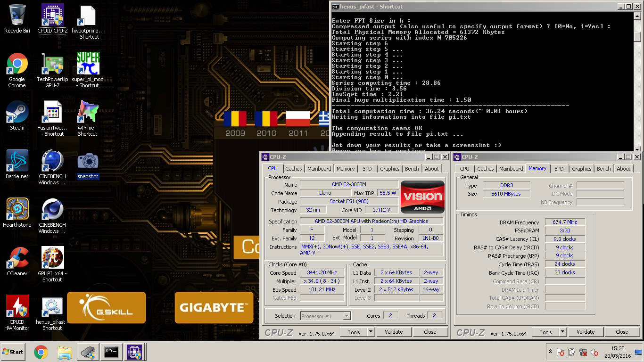Screen dimensions: 644x362
Task: Click Close button in right CPU-Z window
Action: (x=622, y=332)
